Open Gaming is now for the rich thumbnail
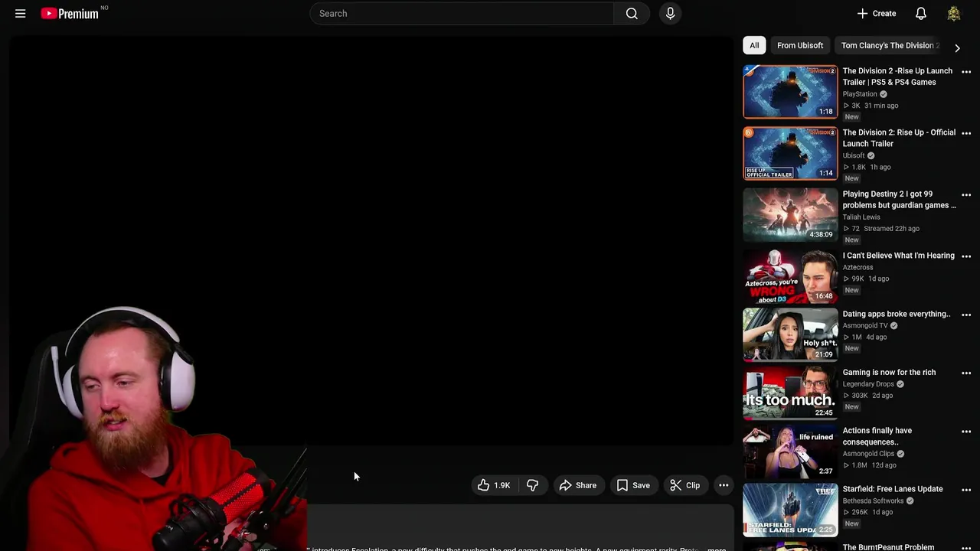 (790, 393)
